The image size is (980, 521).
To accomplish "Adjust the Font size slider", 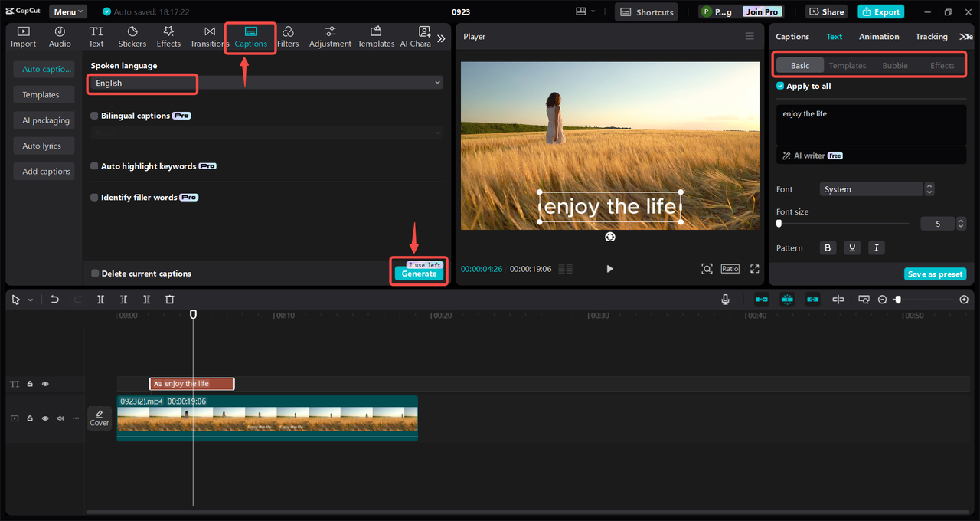I will point(843,224).
